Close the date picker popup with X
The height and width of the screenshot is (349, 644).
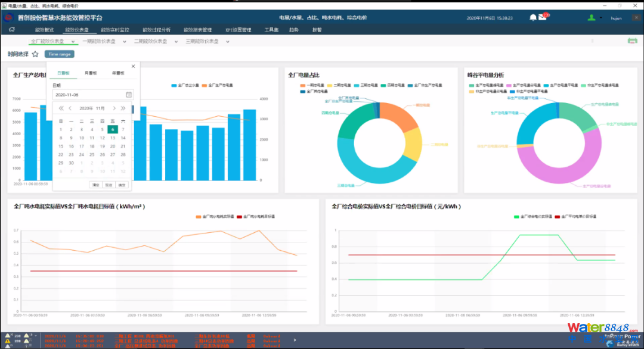133,66
